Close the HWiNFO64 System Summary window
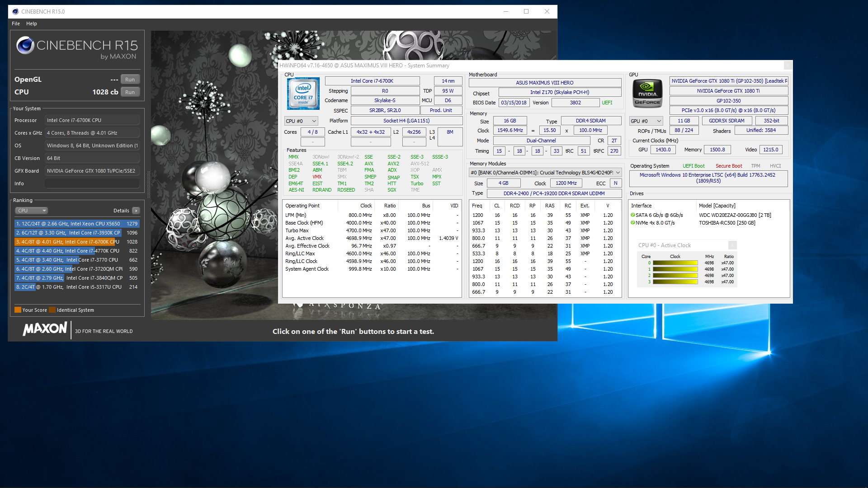868x488 pixels. [x=788, y=66]
